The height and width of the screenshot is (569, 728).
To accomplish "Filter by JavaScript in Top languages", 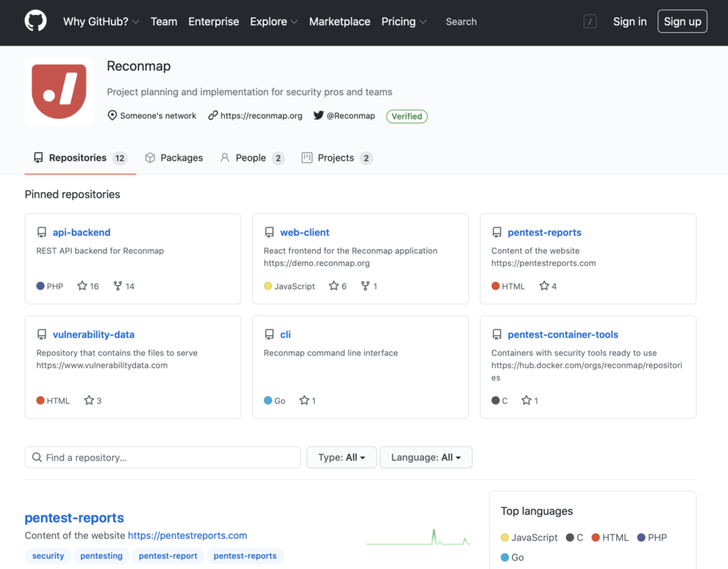I will (x=529, y=538).
